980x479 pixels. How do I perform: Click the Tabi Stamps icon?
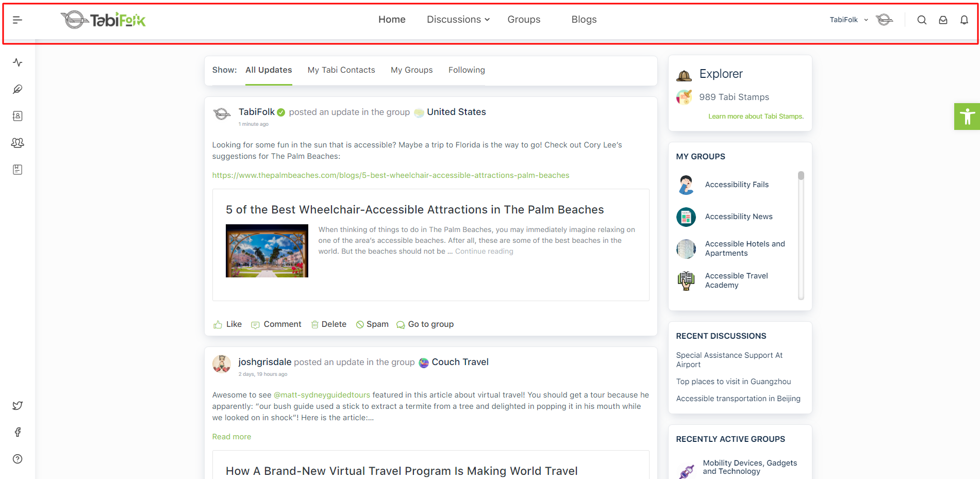(684, 97)
